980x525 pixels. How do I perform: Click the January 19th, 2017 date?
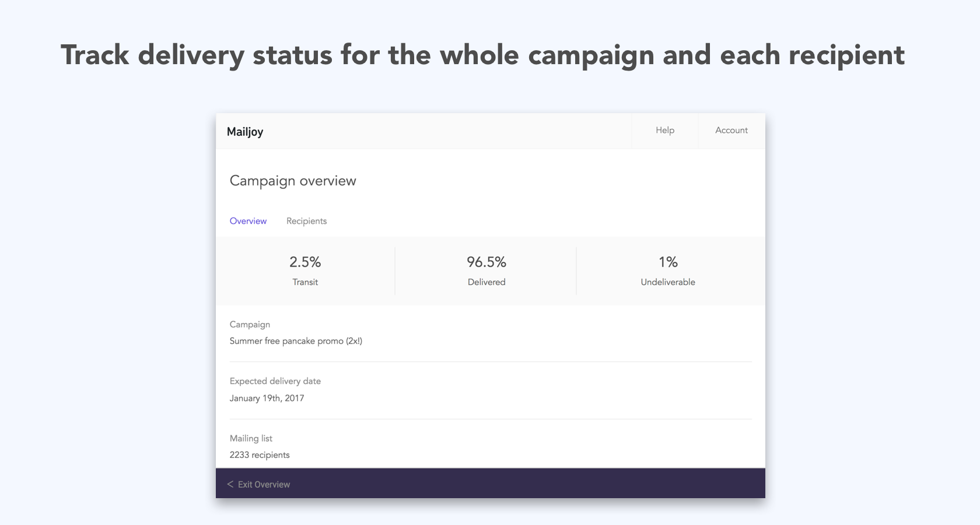pos(267,398)
